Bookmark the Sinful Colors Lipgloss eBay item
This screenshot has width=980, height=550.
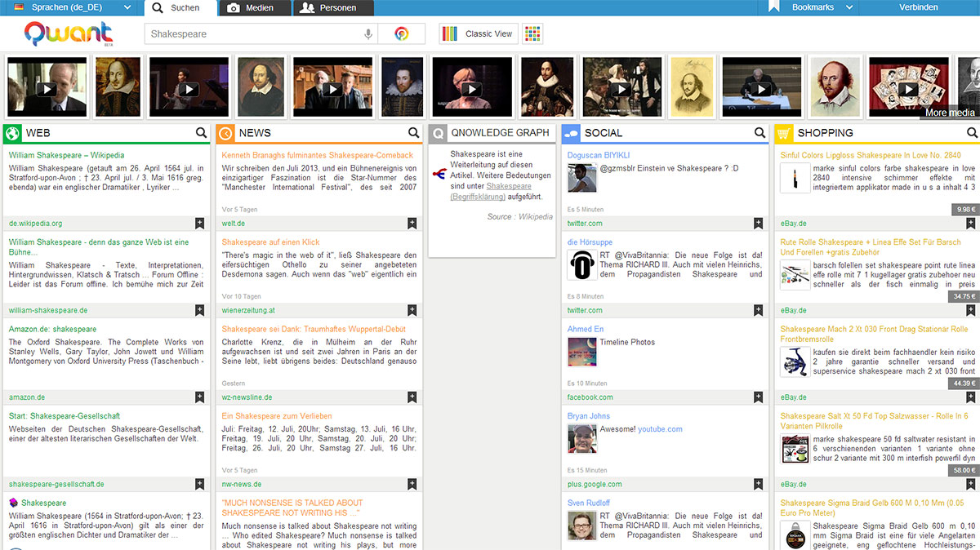[971, 223]
